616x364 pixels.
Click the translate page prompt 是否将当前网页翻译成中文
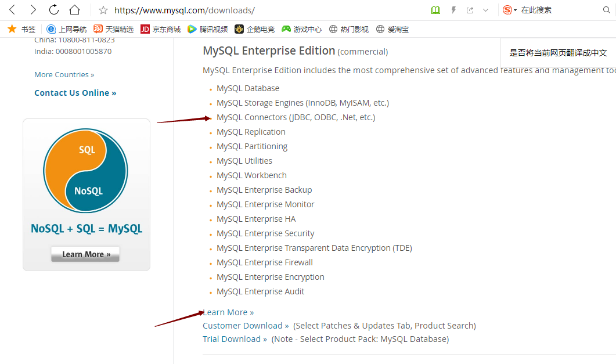coord(559,53)
